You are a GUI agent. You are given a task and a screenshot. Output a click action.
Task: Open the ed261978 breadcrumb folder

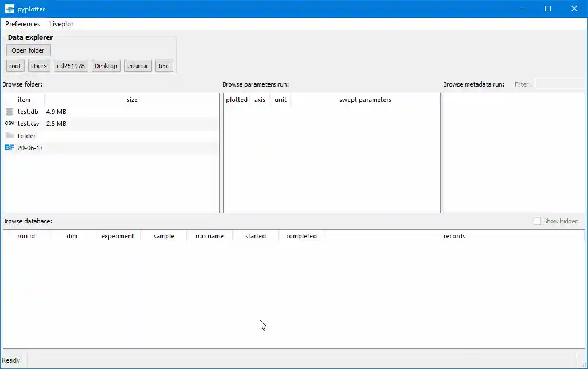pos(70,65)
